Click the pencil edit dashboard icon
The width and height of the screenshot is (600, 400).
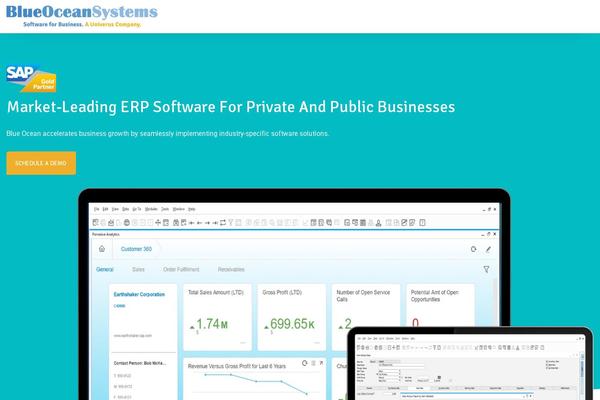click(488, 249)
